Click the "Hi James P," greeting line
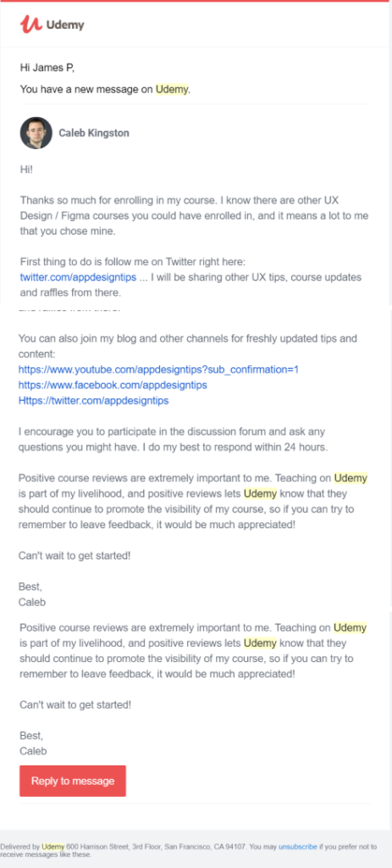392x868 pixels. 47,68
